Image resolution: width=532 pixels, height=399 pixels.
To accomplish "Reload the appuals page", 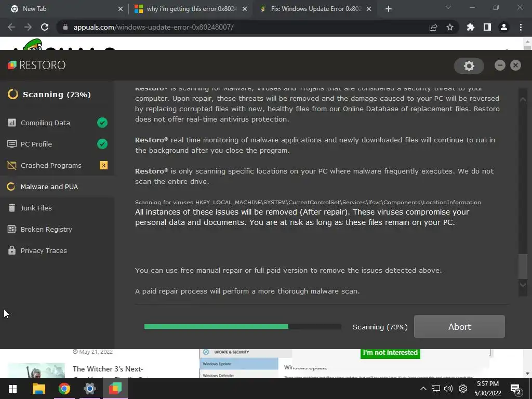I will point(45,27).
